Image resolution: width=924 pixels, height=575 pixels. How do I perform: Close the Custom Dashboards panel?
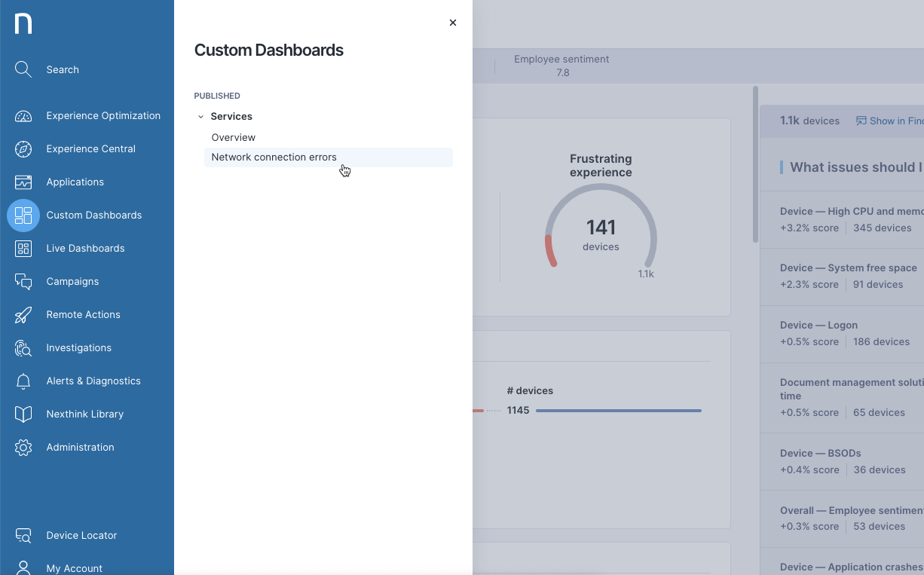(x=452, y=23)
